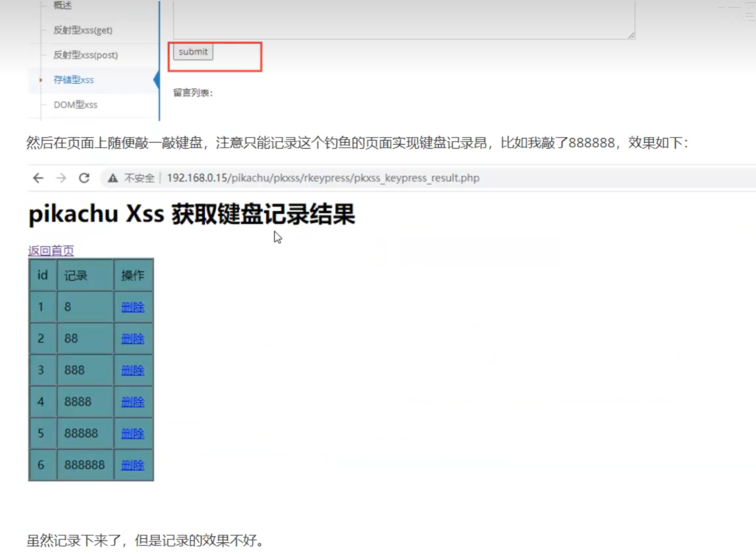This screenshot has width=756, height=557.
Task: Click the arrow marker beside 存储型xss
Action: pyautogui.click(x=41, y=80)
